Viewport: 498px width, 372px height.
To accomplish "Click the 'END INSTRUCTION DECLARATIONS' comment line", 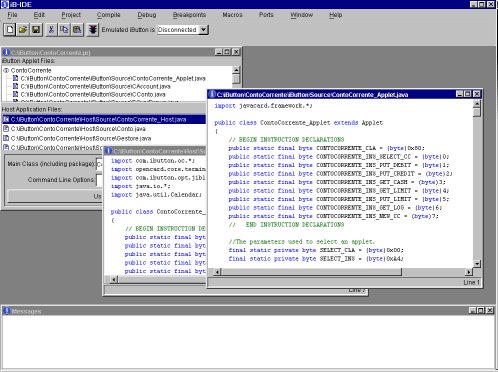I will point(286,225).
